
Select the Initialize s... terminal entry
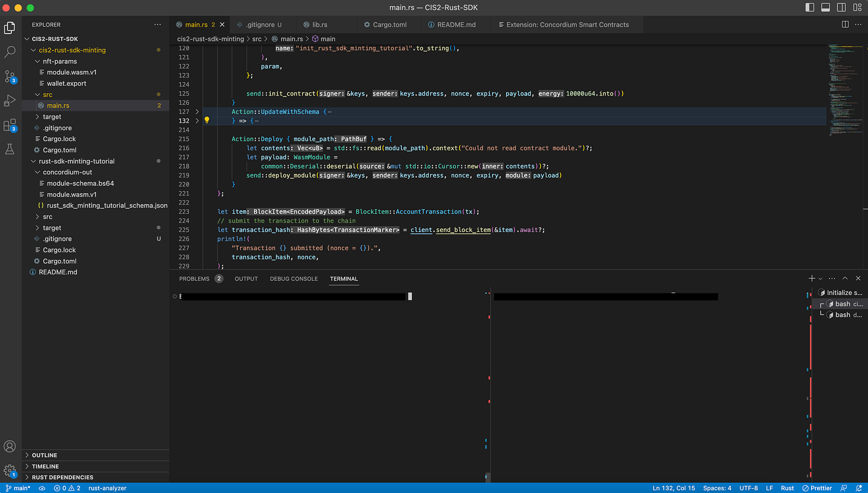[x=840, y=292]
